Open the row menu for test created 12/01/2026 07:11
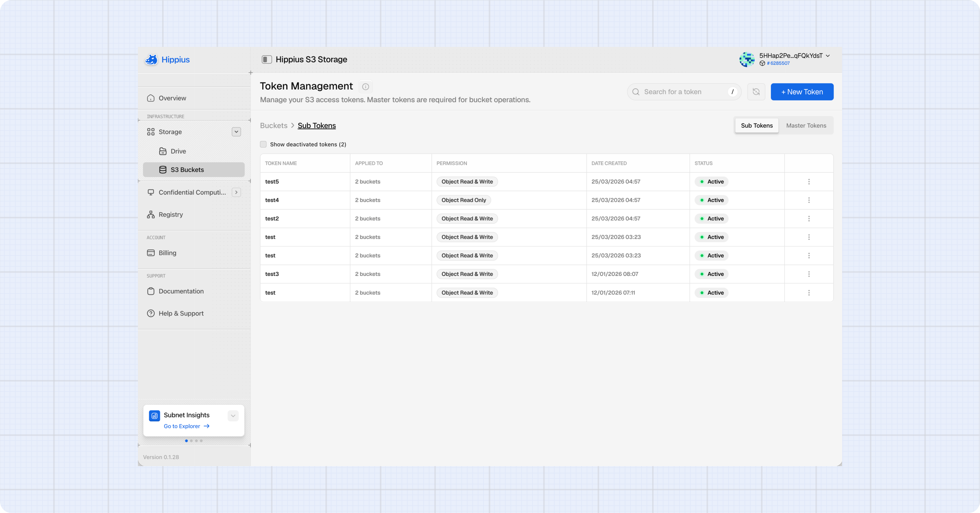Screen dimensions: 980x513 point(809,293)
